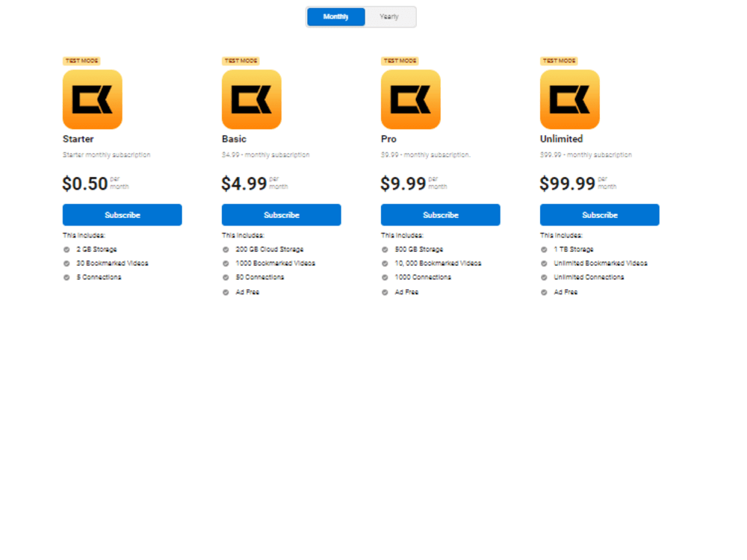Click the Ad Free checkmark under Unlimited
747x560 pixels.
point(544,293)
